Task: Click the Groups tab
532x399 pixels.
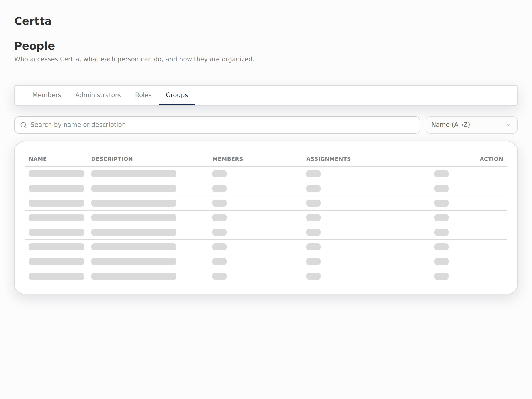Action: click(x=177, y=95)
